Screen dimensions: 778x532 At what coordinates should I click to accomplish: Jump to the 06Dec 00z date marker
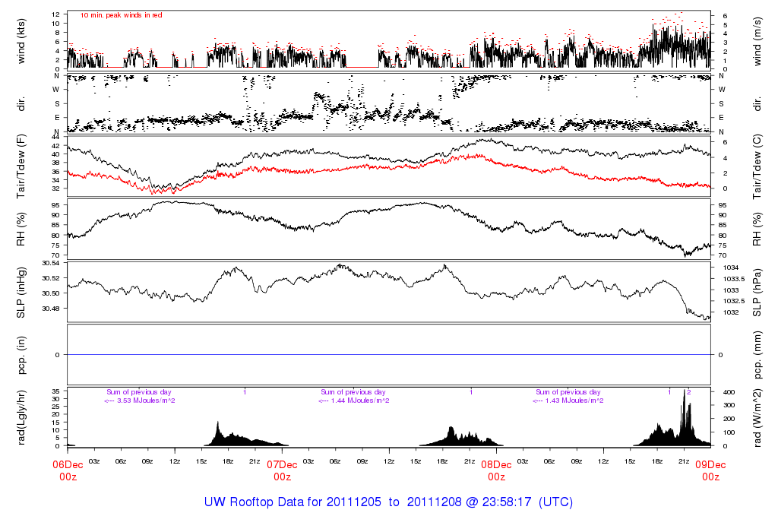coord(68,470)
